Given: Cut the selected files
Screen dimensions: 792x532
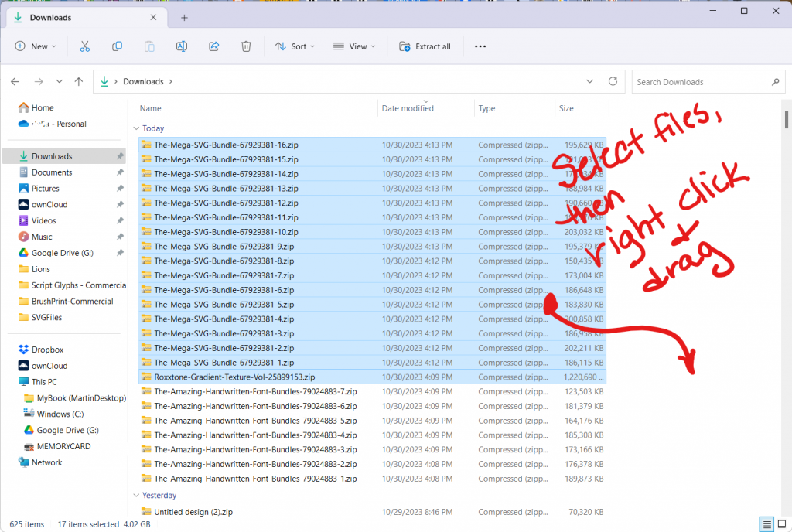Looking at the screenshot, I should pyautogui.click(x=85, y=46).
